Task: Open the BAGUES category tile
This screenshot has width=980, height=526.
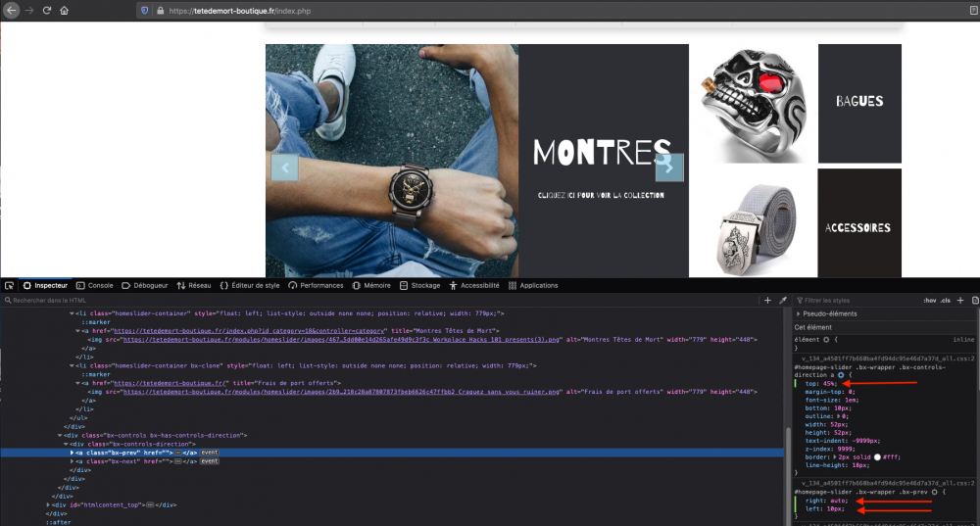Action: [x=859, y=103]
